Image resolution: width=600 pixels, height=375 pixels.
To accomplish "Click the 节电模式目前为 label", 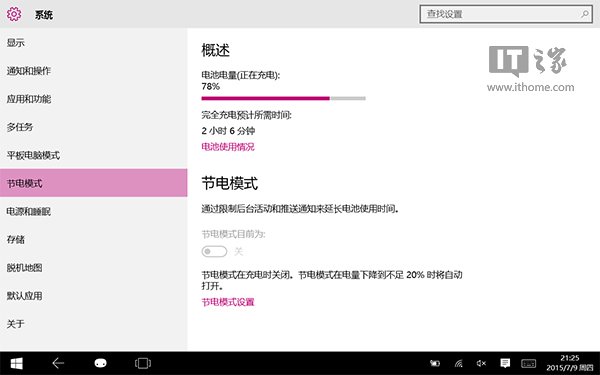I will 233,234.
